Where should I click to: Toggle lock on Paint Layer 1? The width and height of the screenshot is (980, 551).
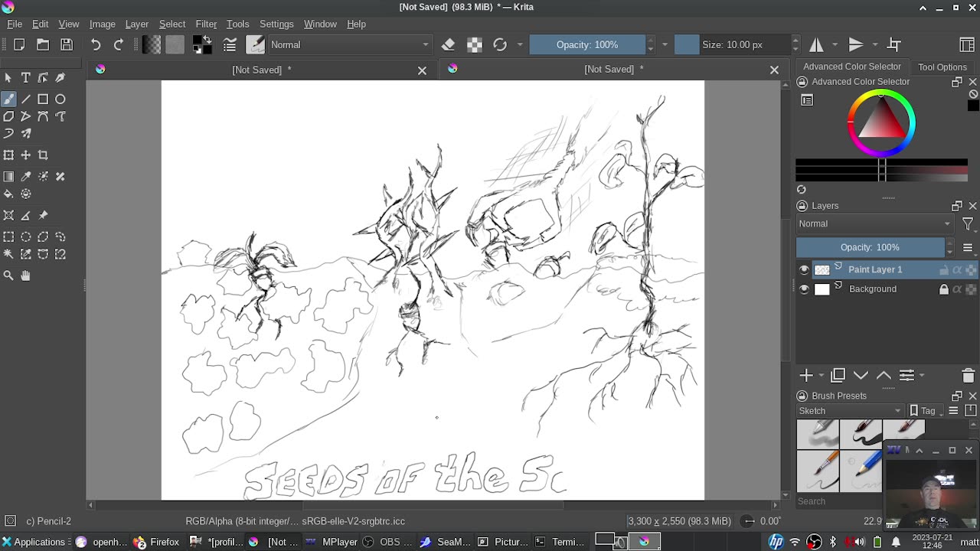point(944,269)
